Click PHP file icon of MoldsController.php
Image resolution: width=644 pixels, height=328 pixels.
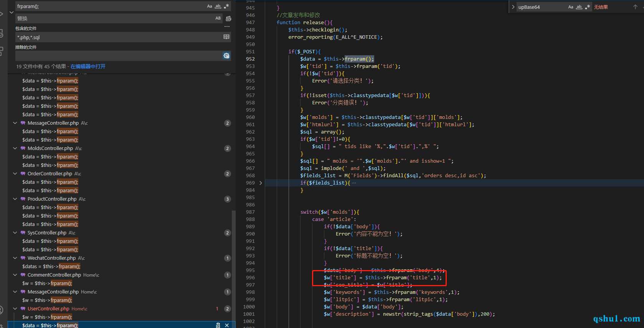pos(23,148)
